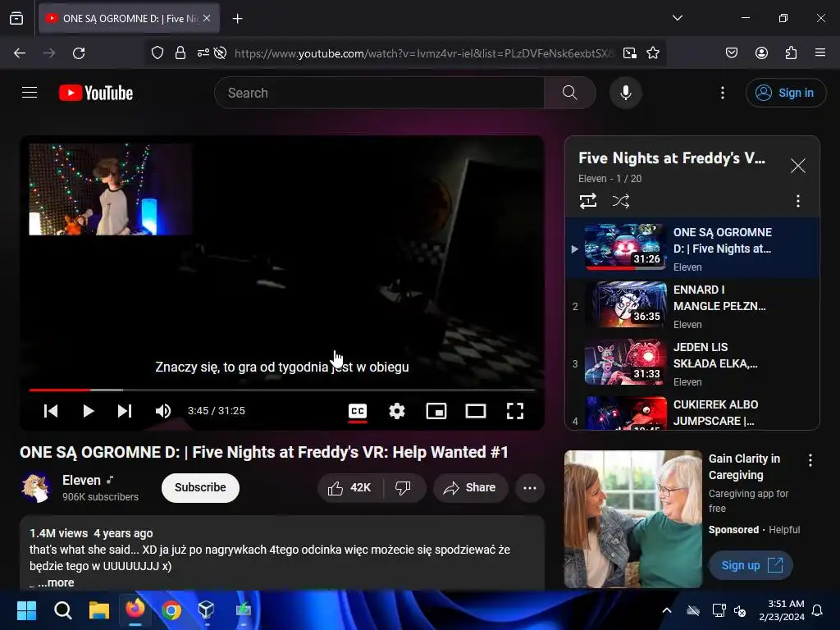The image size is (840, 630).
Task: Click the ad Sign up button
Action: (751, 565)
